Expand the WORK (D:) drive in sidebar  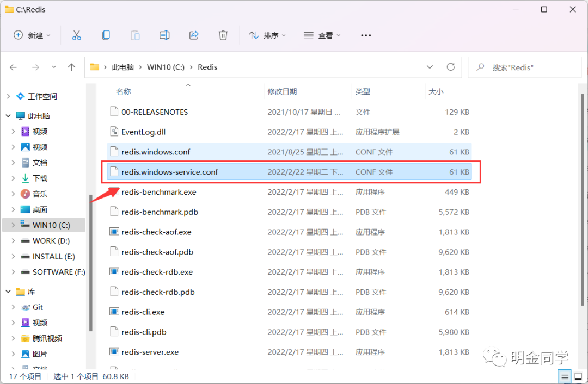click(12, 240)
